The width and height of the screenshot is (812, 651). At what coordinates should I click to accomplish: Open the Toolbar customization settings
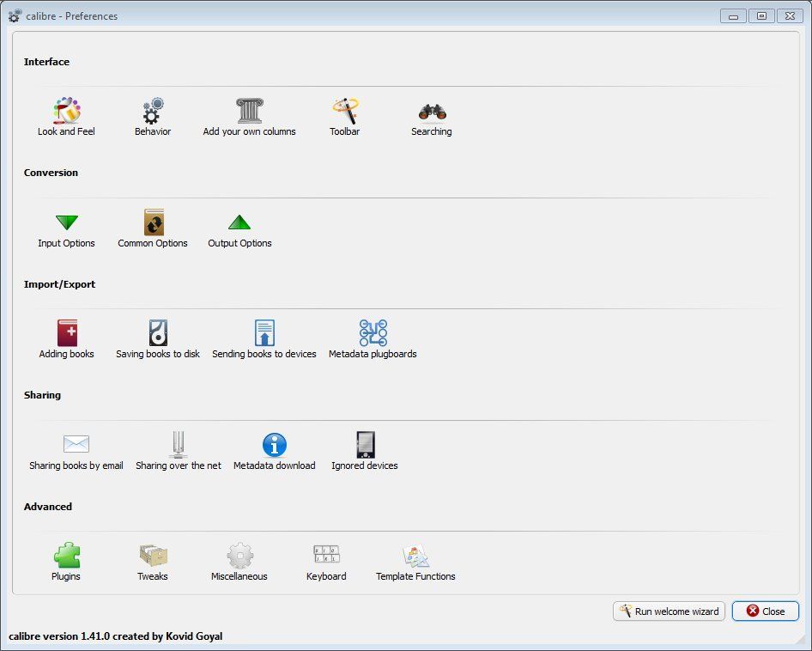point(344,112)
